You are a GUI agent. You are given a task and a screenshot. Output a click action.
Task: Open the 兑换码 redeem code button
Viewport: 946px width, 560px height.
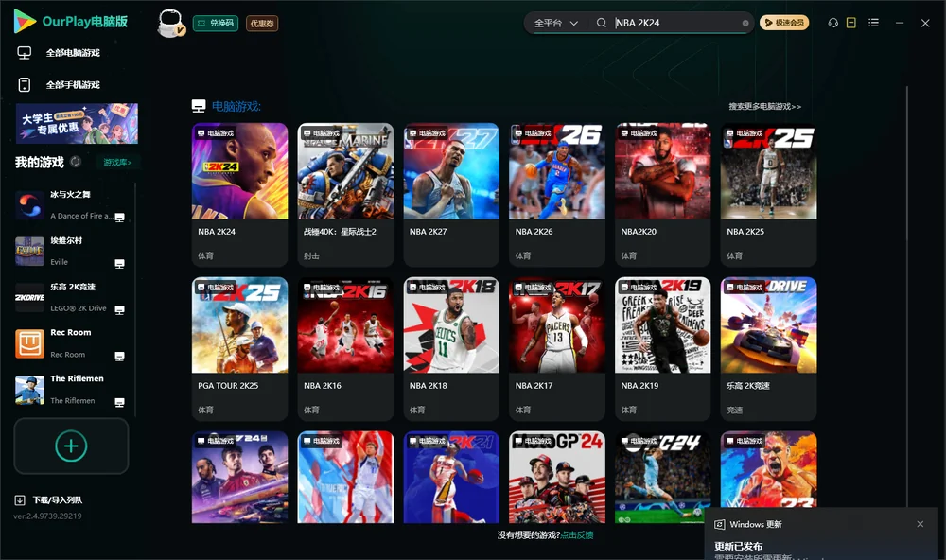[216, 23]
